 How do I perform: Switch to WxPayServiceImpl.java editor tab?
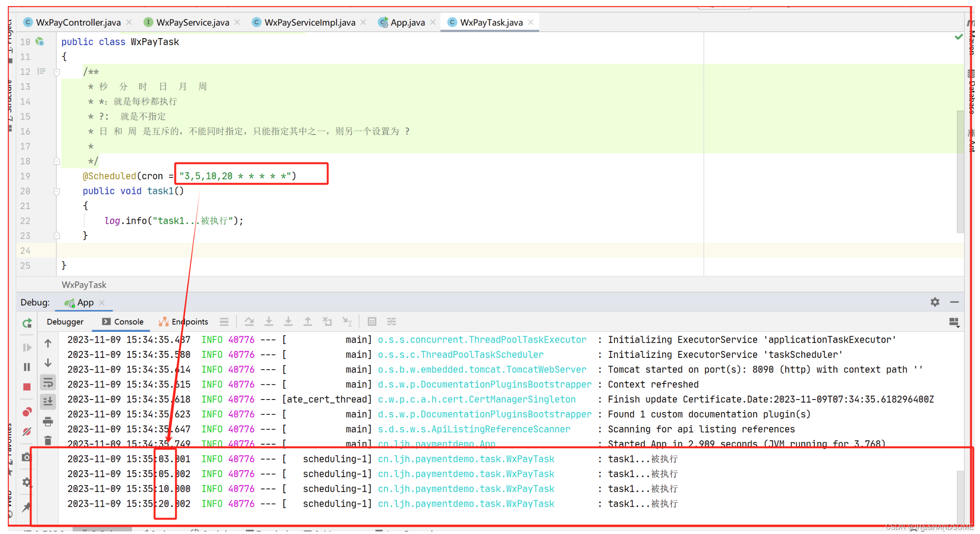coord(309,23)
